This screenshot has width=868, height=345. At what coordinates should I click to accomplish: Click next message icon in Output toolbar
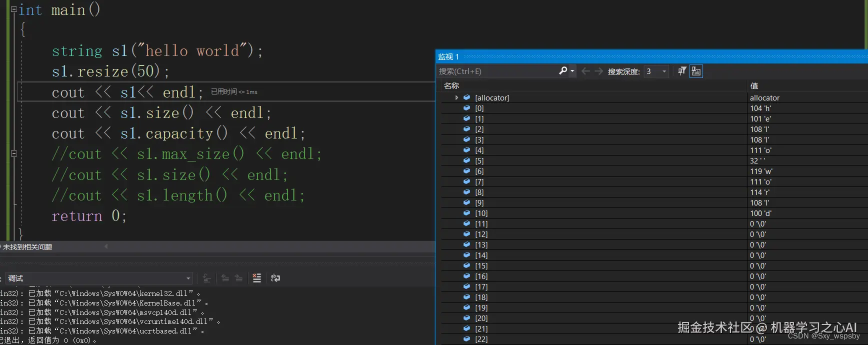point(239,278)
